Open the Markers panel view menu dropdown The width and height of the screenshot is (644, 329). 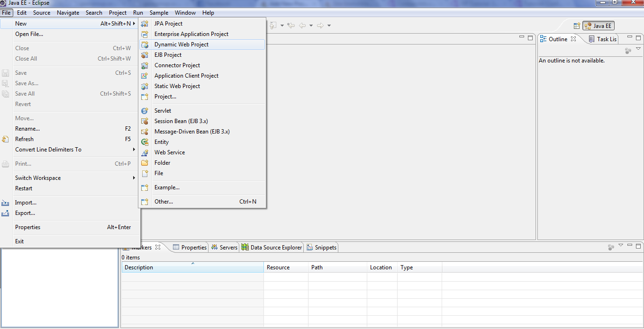point(621,245)
